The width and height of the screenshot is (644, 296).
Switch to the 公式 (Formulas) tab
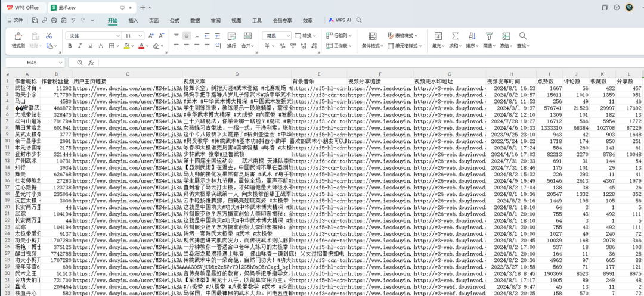tap(175, 20)
